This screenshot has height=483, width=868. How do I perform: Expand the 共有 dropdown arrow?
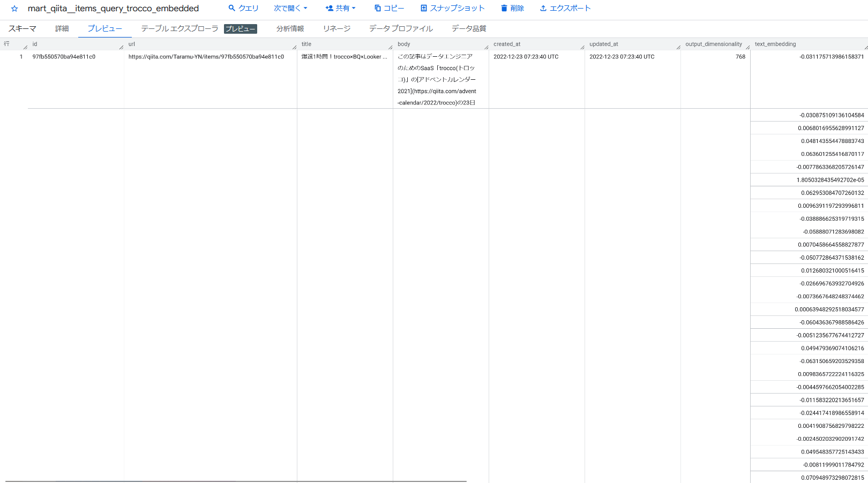(354, 8)
